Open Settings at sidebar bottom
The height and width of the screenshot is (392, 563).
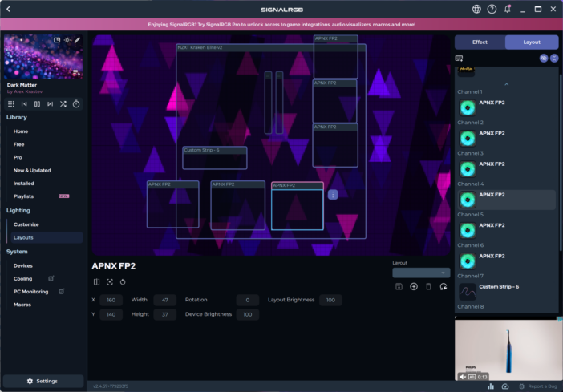coord(43,381)
